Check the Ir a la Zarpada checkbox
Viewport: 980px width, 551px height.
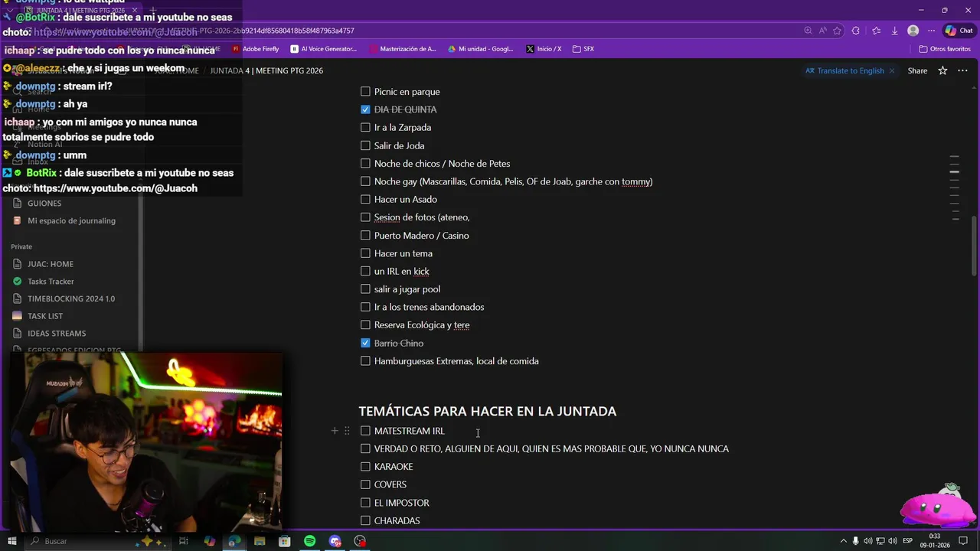click(365, 127)
